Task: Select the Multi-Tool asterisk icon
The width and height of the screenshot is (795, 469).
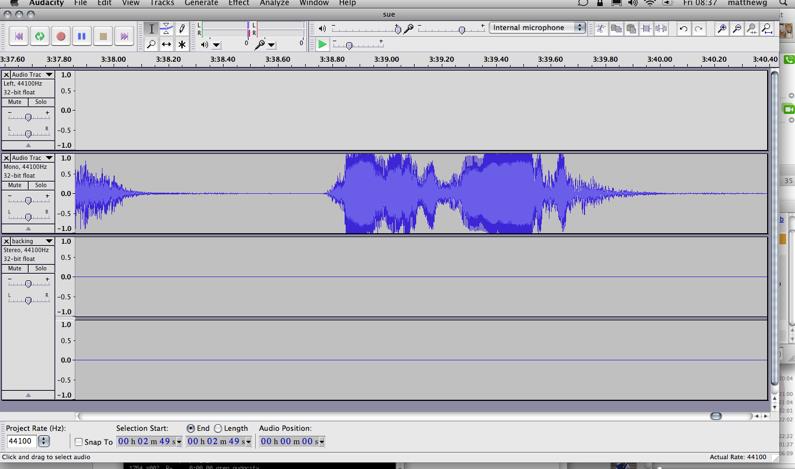Action: pos(181,44)
